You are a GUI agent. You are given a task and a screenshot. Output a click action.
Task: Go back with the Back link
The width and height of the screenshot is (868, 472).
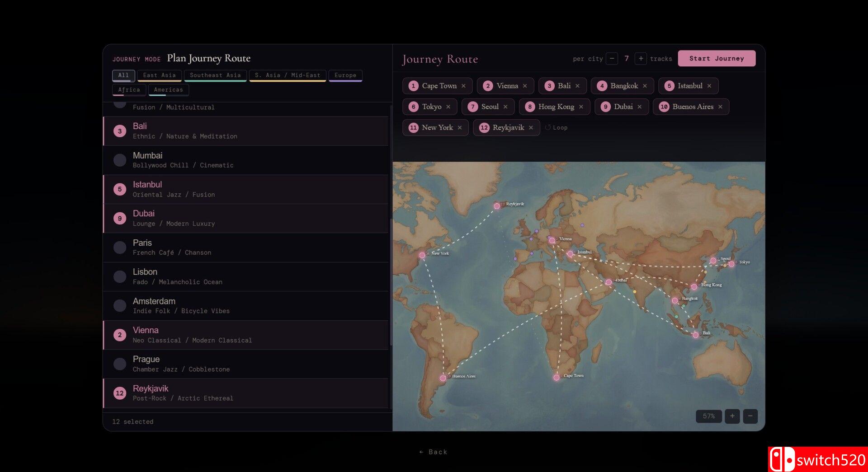point(433,452)
